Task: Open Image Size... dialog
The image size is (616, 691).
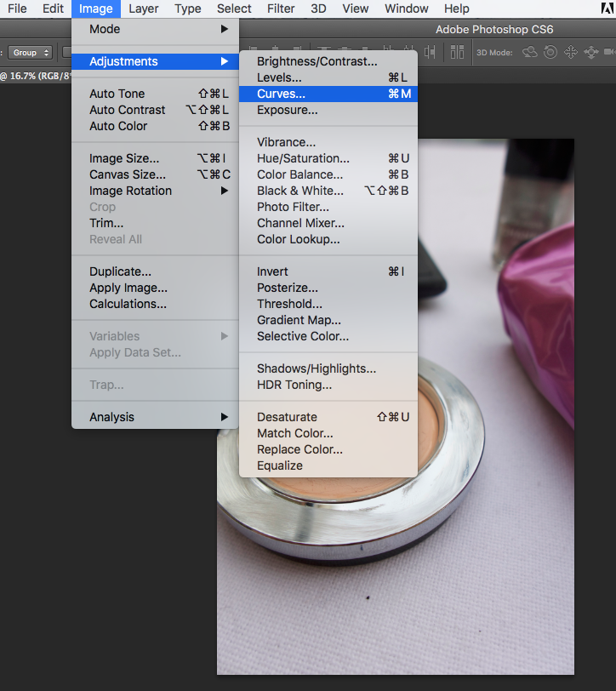Action: [x=155, y=158]
